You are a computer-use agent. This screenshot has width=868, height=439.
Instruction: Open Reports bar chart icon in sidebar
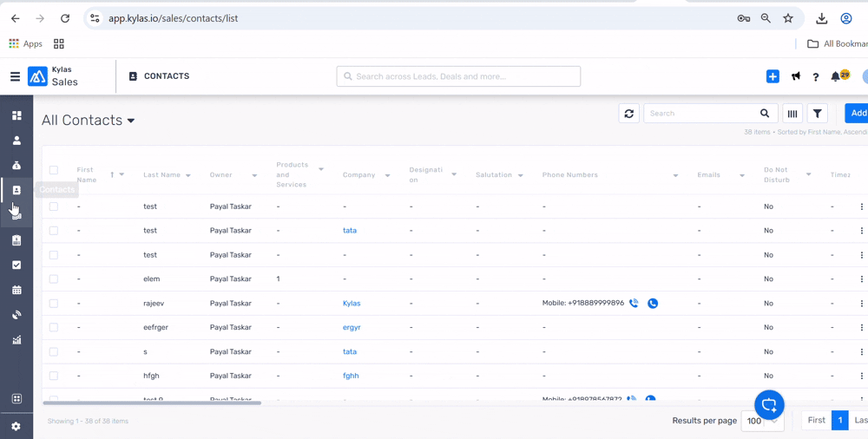[16, 340]
